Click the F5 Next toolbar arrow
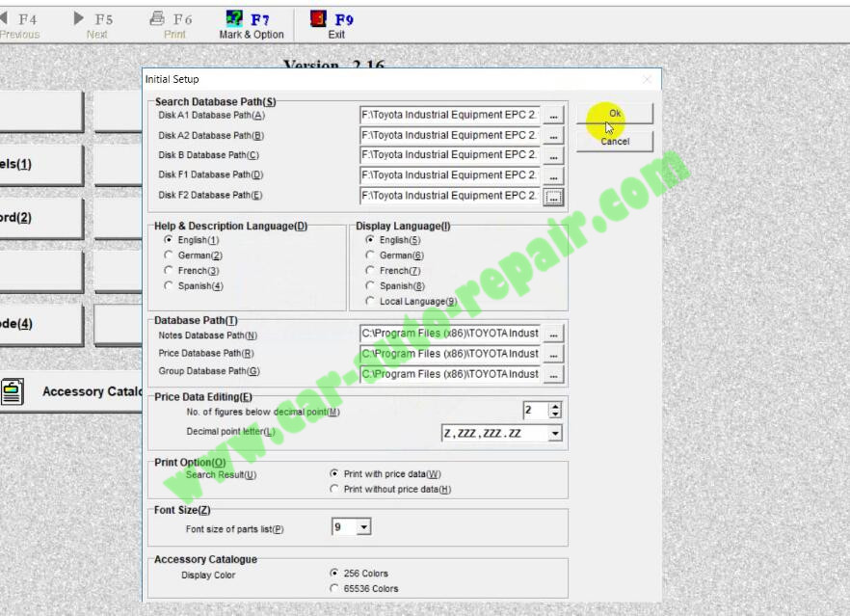 point(79,18)
